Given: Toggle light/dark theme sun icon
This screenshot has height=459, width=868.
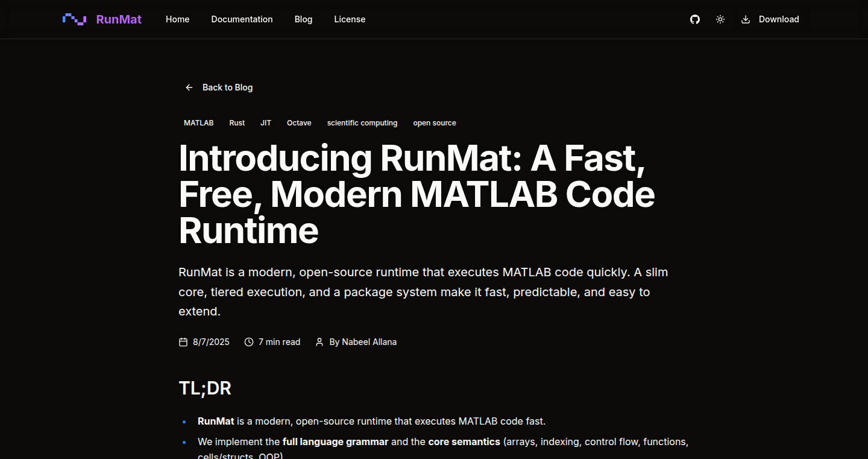Looking at the screenshot, I should coord(720,19).
